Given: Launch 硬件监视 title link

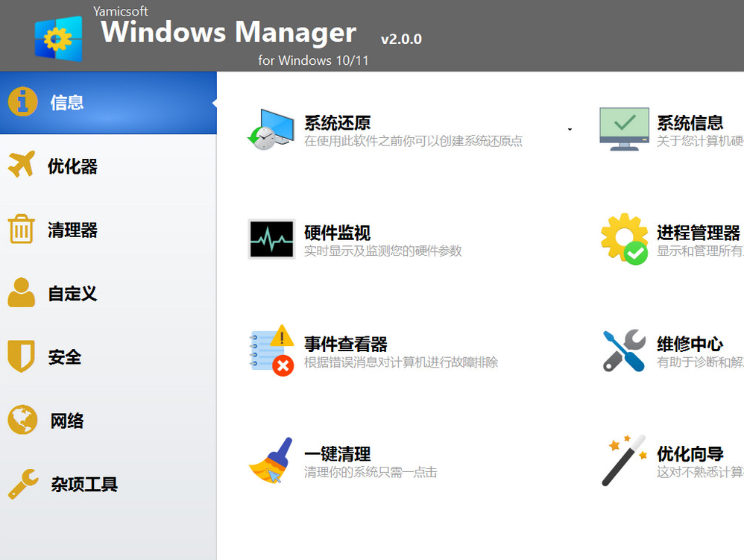Looking at the screenshot, I should (338, 233).
